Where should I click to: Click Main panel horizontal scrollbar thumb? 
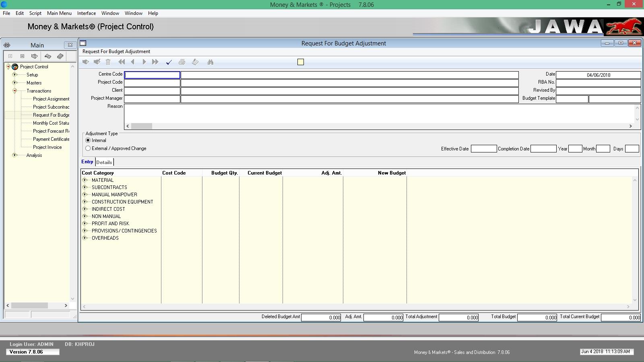click(x=29, y=306)
